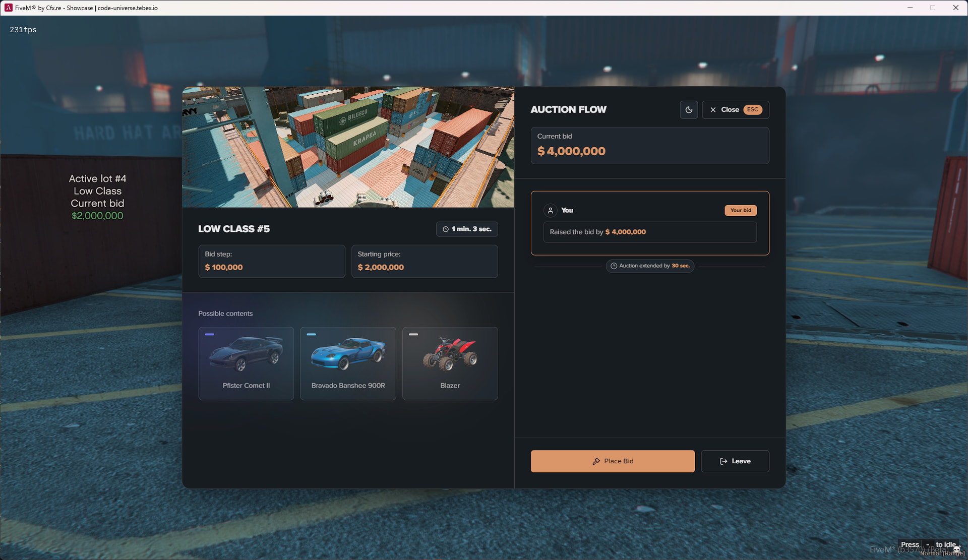The height and width of the screenshot is (560, 968).
Task: Select the Bravado Banshee 900R card
Action: pos(348,363)
